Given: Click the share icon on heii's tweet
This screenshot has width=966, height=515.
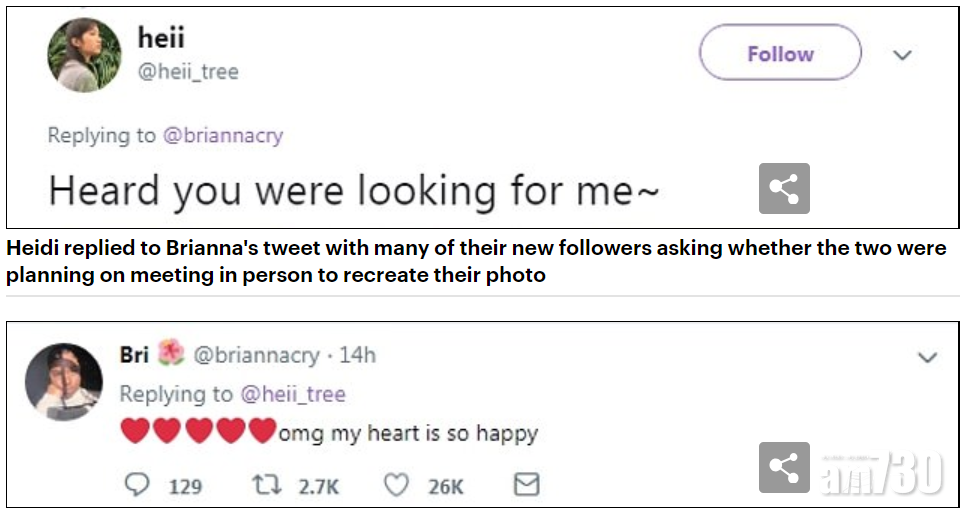Looking at the screenshot, I should click(x=784, y=188).
